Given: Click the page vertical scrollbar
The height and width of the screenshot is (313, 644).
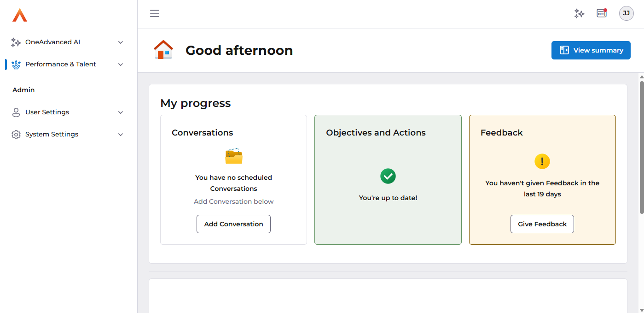Looking at the screenshot, I should coord(641,148).
